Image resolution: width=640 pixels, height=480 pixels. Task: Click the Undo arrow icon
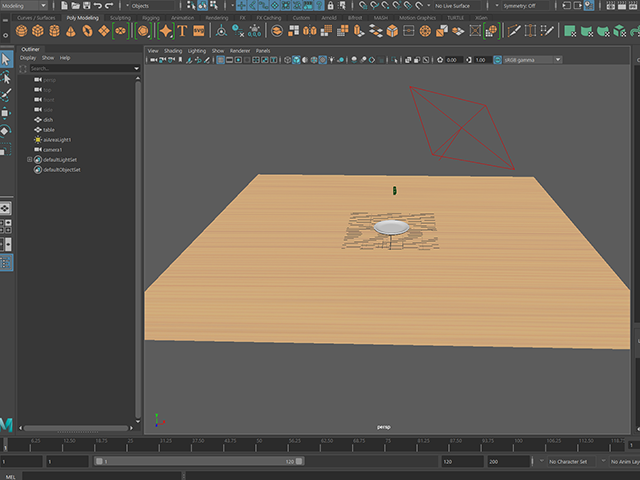click(98, 6)
